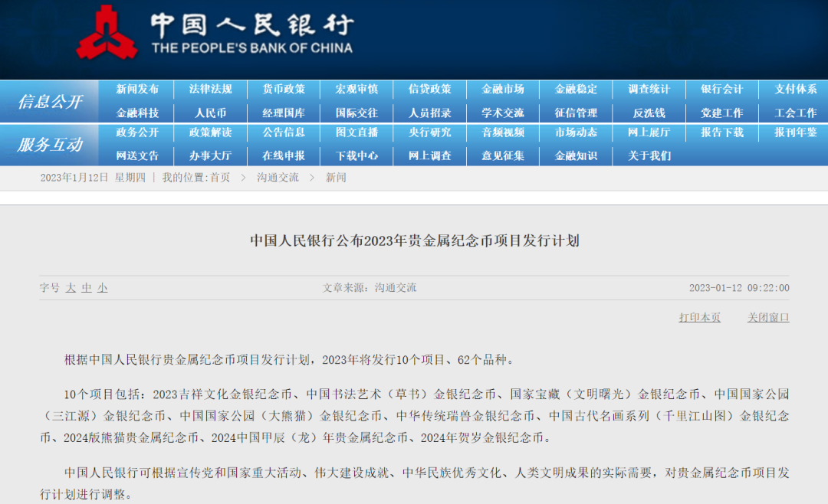Go to the 银行会计 section

722,89
